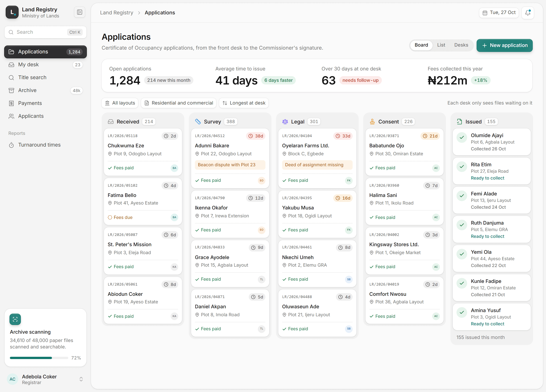Switch to Board view
The image size is (546, 392).
pos(421,45)
